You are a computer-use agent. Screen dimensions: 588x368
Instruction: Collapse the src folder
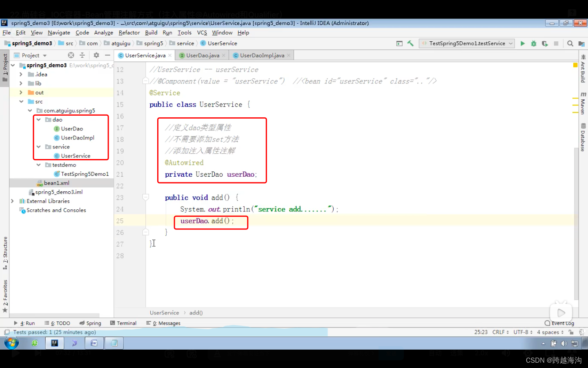click(21, 101)
